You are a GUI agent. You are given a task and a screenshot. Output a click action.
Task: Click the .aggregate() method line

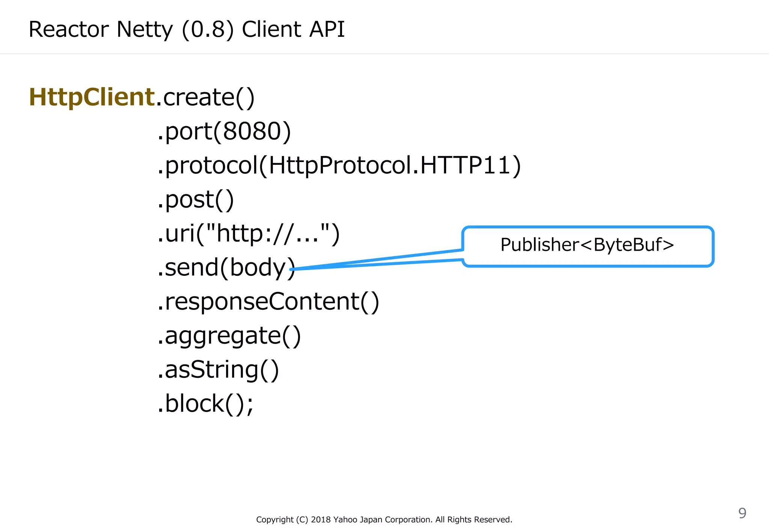(x=229, y=336)
